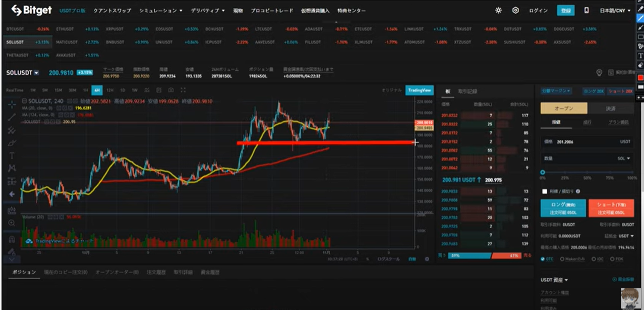Image resolution: width=644 pixels, height=310 pixels.
Task: Select the Makerのみ radio option
Action: point(573,259)
